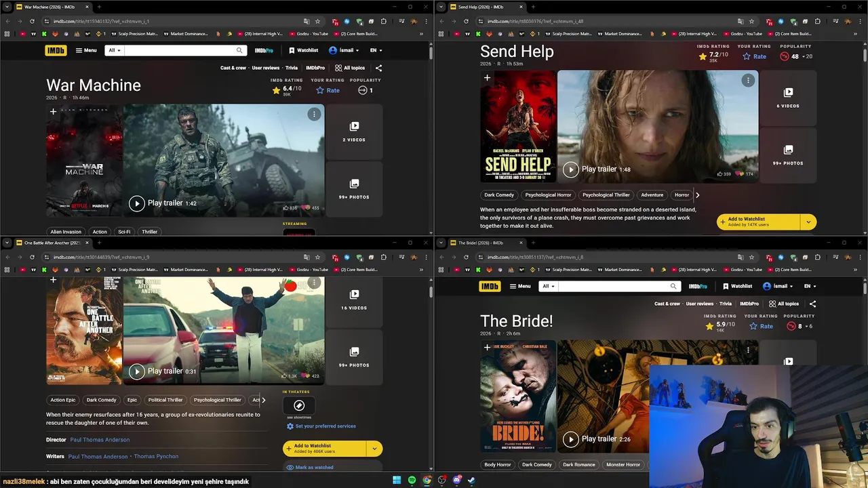The height and width of the screenshot is (488, 868).
Task: Open the 99+ Photos tile for War Machine
Action: click(354, 189)
